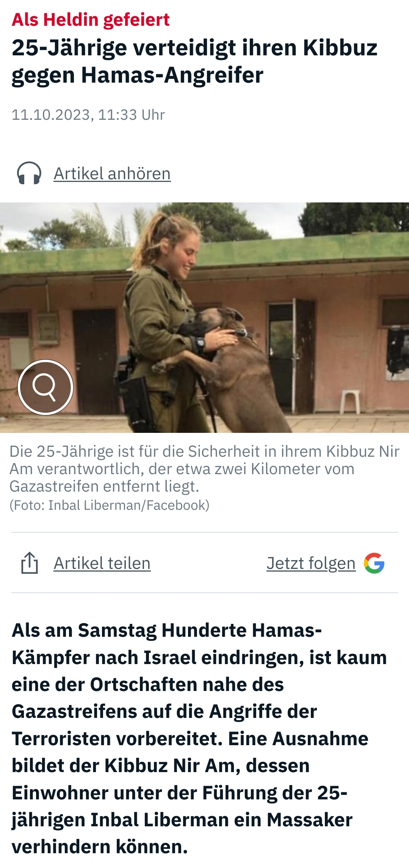This screenshot has width=409, height=868.
Task: Click "Gazastreifen entfernt liegt." caption line
Action: point(104,486)
